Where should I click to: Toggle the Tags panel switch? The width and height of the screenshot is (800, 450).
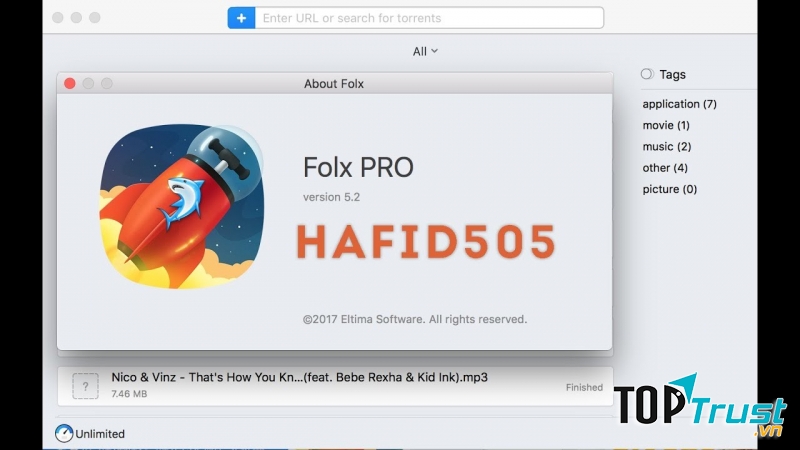click(x=647, y=74)
